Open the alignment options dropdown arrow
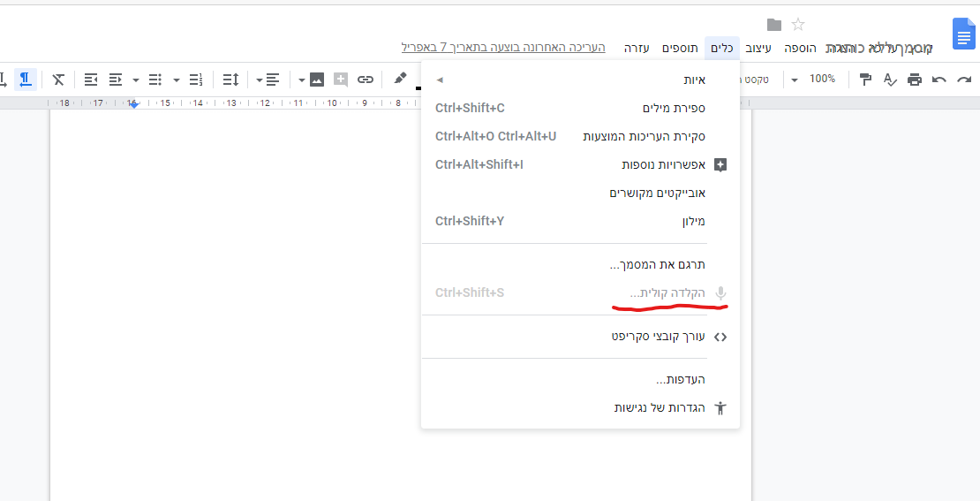Image resolution: width=980 pixels, height=501 pixels. tap(259, 80)
